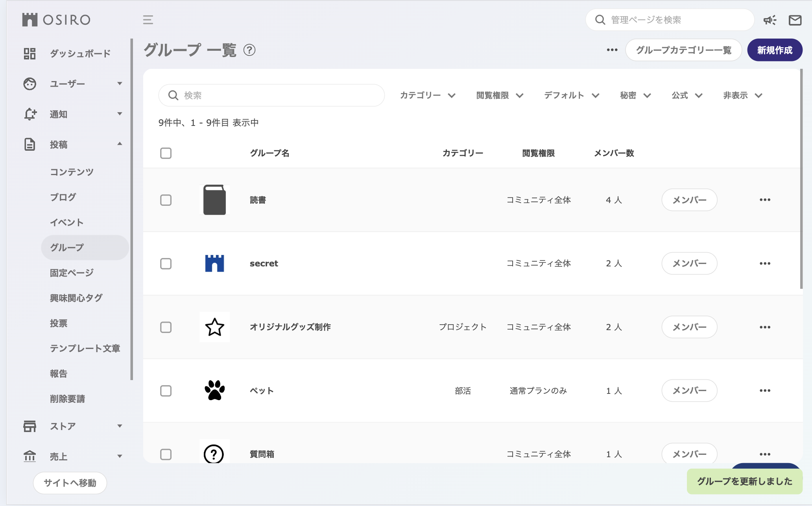
Task: Click the hamburger menu toggle icon
Action: 148,20
